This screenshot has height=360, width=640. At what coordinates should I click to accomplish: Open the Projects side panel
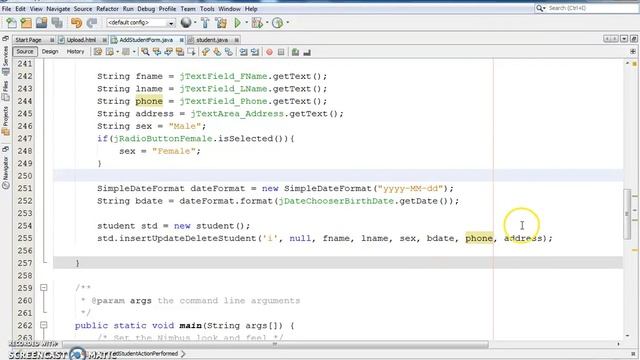pyautogui.click(x=5, y=120)
